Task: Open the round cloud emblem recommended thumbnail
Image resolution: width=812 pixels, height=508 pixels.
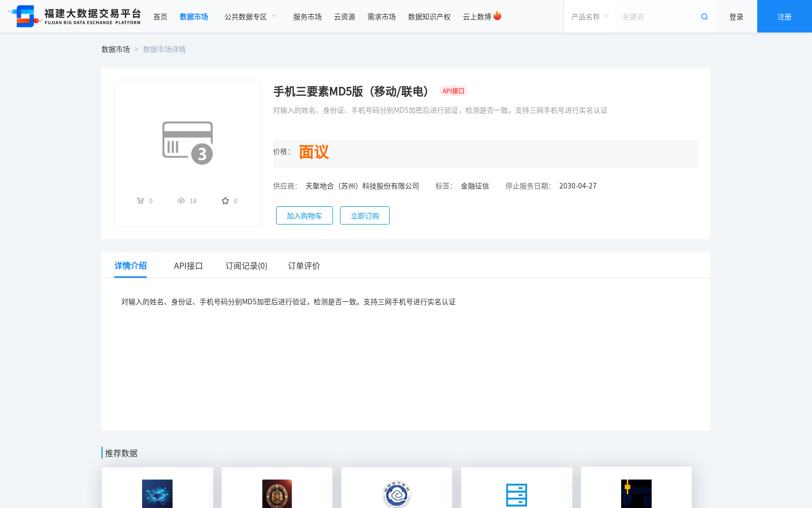Action: coord(397,494)
